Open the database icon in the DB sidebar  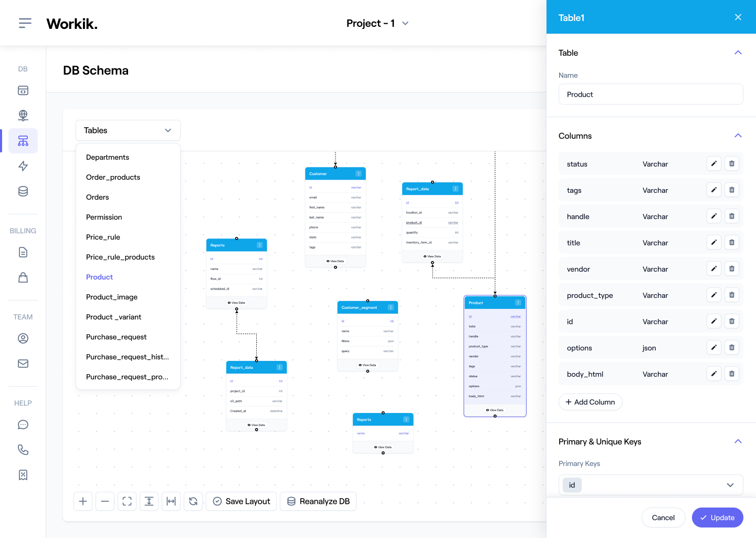tap(23, 191)
